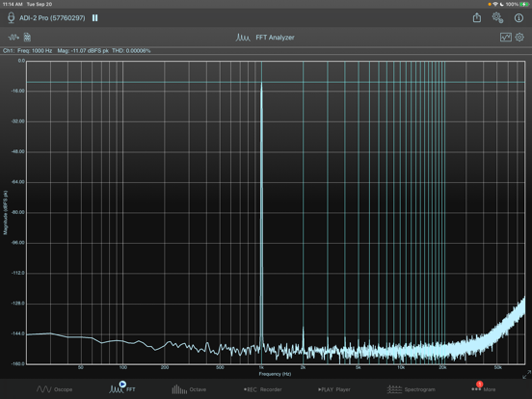Select the Mag: -11.07 dBFS pk readout
The height and width of the screenshot is (399, 532).
coord(83,51)
